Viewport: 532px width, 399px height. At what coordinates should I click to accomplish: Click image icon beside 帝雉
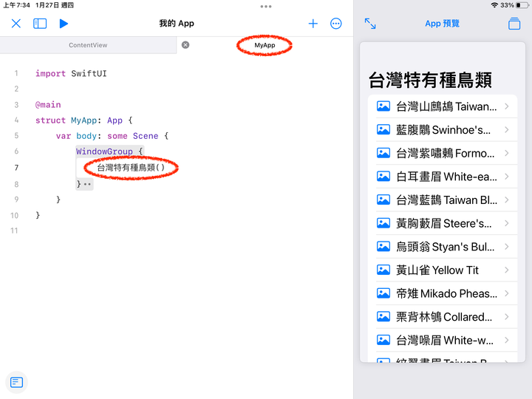pyautogui.click(x=383, y=293)
